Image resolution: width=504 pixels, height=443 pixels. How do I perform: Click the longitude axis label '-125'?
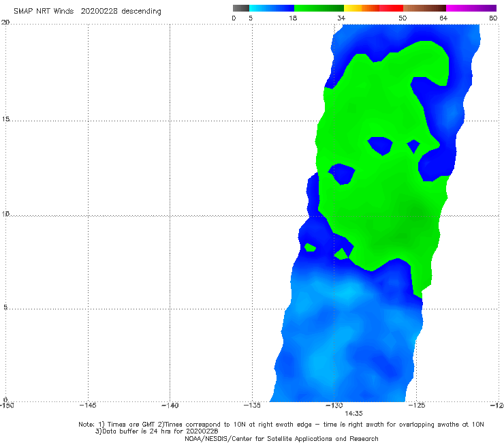pos(417,406)
